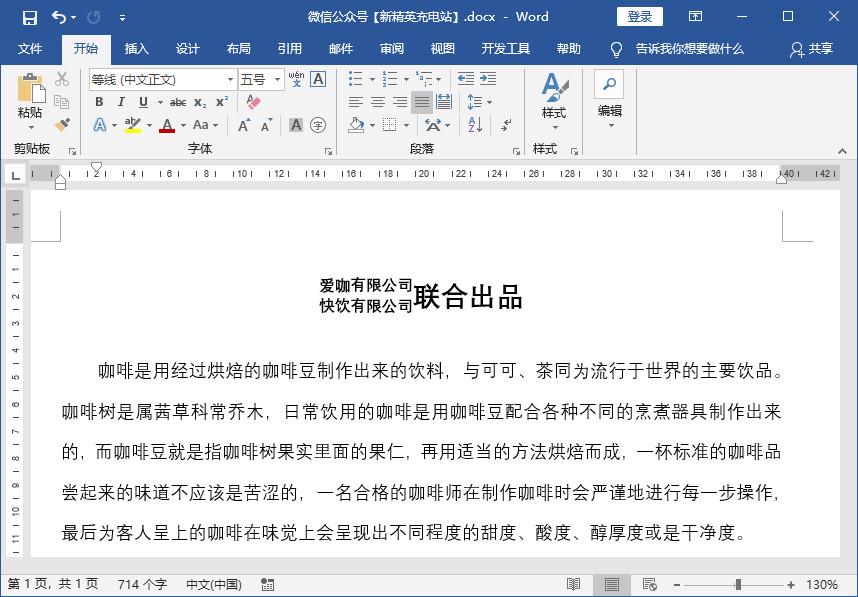Select the Format Painter brush
Image resolution: width=858 pixels, height=597 pixels.
point(62,125)
